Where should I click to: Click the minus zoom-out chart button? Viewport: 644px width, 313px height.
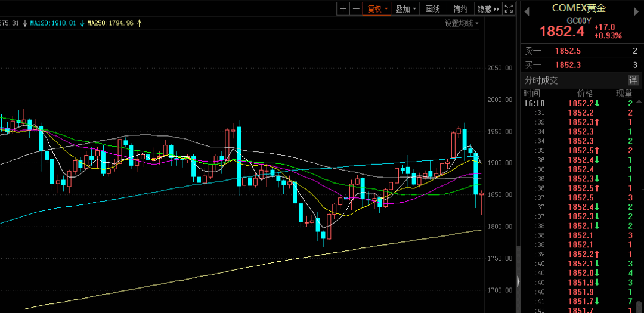[x=356, y=9]
